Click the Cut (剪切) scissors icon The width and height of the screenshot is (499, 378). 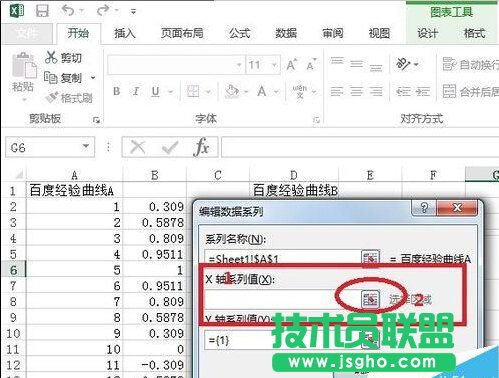click(51, 57)
